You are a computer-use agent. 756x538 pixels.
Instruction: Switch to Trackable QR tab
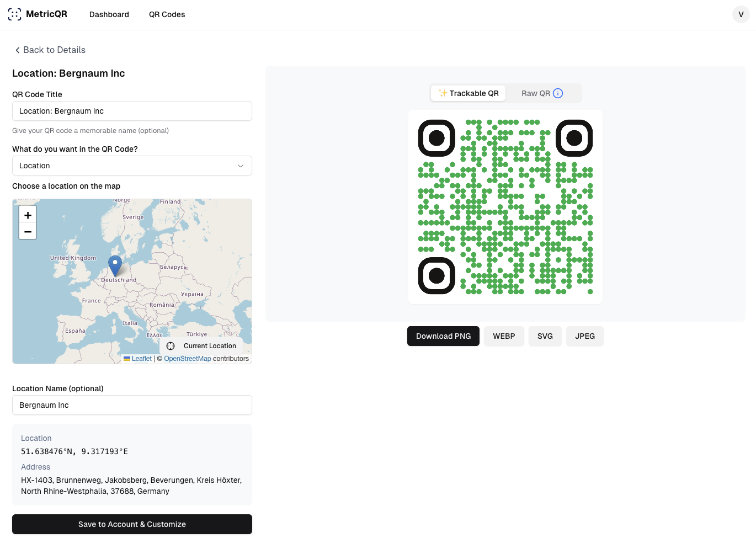tap(468, 93)
